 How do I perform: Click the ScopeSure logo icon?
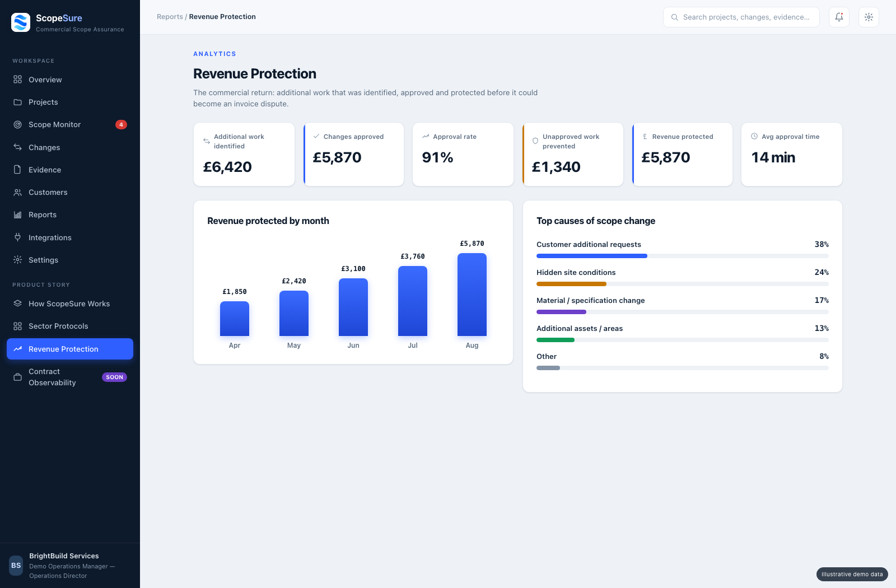coord(21,22)
